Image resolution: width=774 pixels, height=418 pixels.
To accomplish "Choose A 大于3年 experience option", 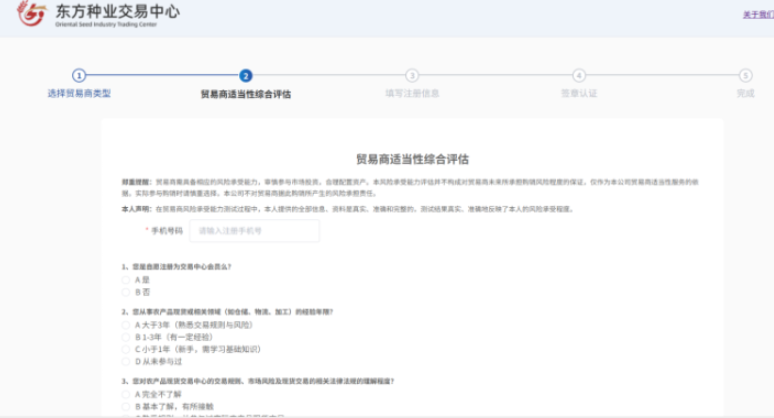I will pyautogui.click(x=127, y=325).
